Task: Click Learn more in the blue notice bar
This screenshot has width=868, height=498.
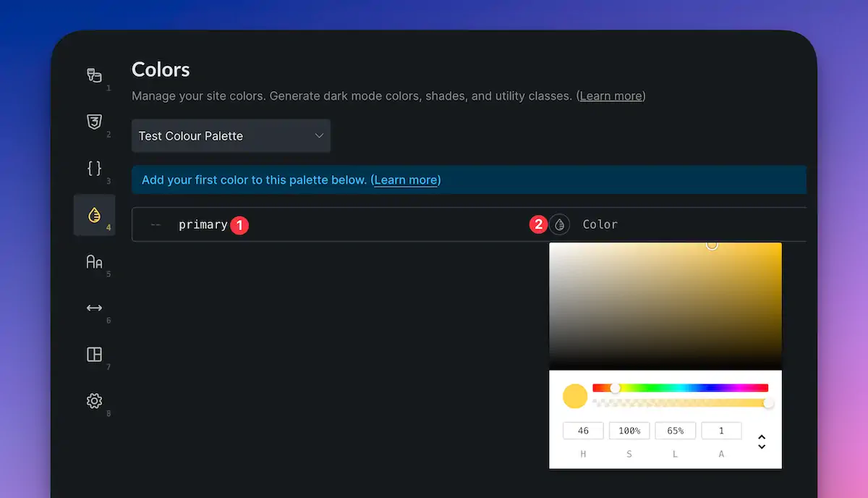Action: click(406, 180)
